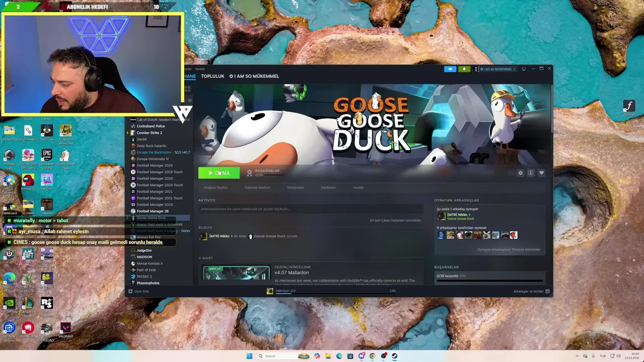Click the Fall Guys desktop icon
This screenshot has width=644, height=362.
click(47, 183)
